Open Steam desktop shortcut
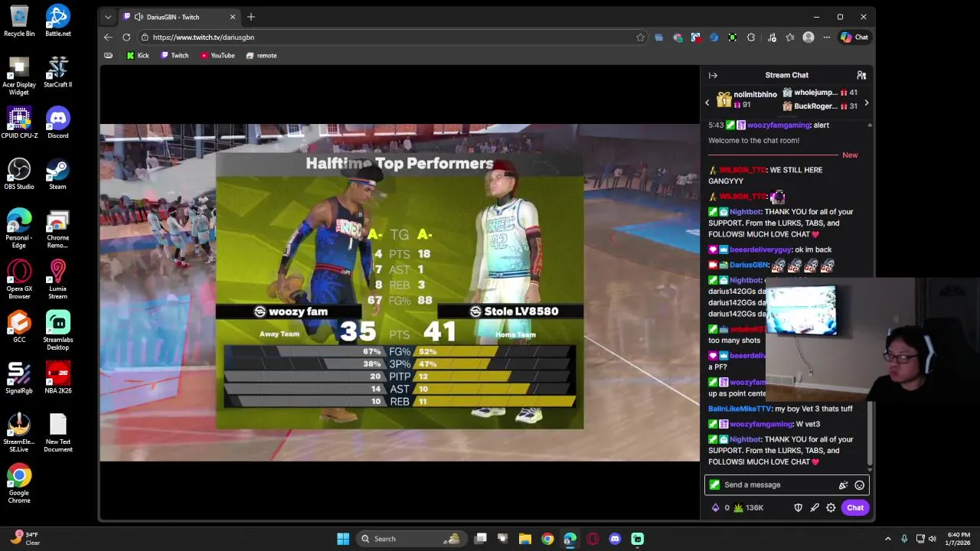 pos(58,174)
